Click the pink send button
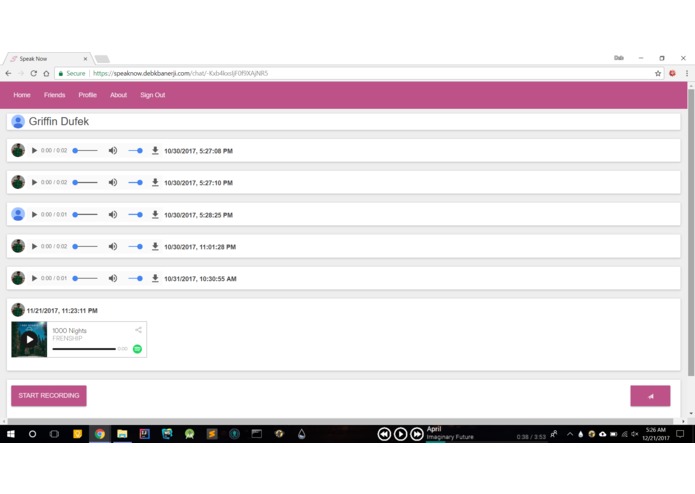 [x=650, y=396]
